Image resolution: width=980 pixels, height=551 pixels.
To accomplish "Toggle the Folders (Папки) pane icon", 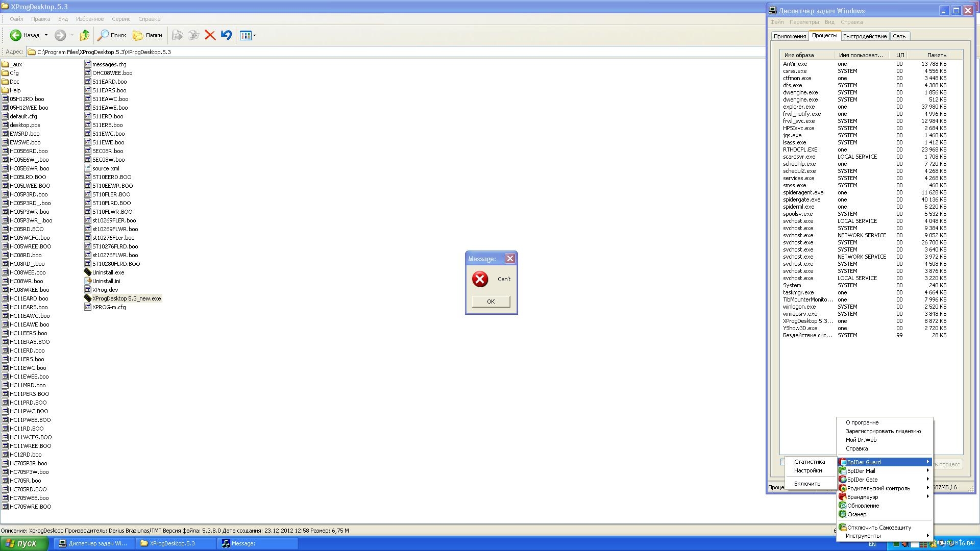I will [147, 35].
